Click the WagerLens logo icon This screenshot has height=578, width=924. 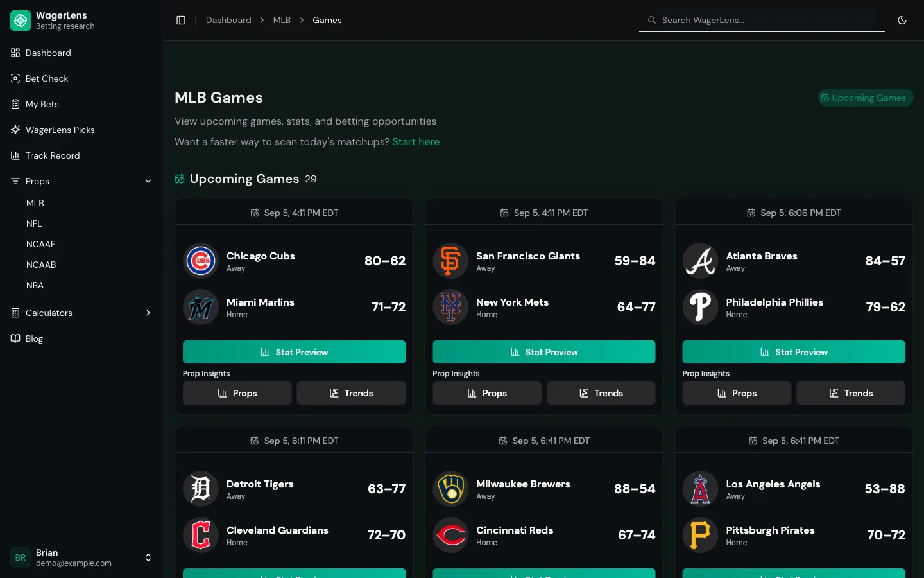point(21,21)
